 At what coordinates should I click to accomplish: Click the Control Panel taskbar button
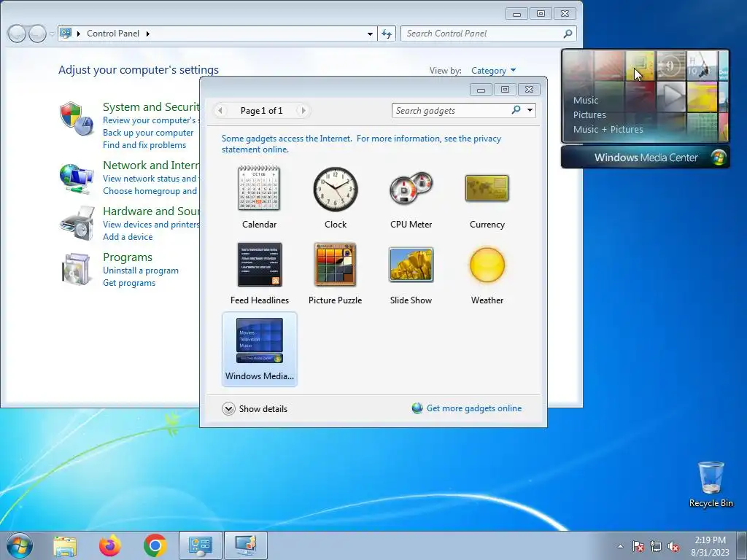pyautogui.click(x=201, y=545)
